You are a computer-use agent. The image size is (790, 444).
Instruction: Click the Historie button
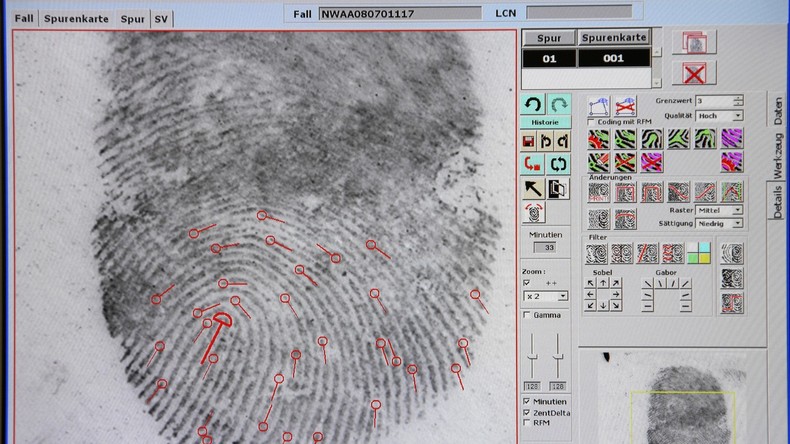545,122
